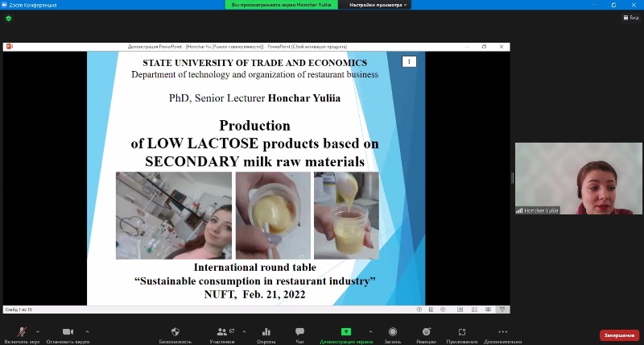Viewport: 644px width, 345px height.
Task: Open the More (three dots) menu
Action: (502, 331)
